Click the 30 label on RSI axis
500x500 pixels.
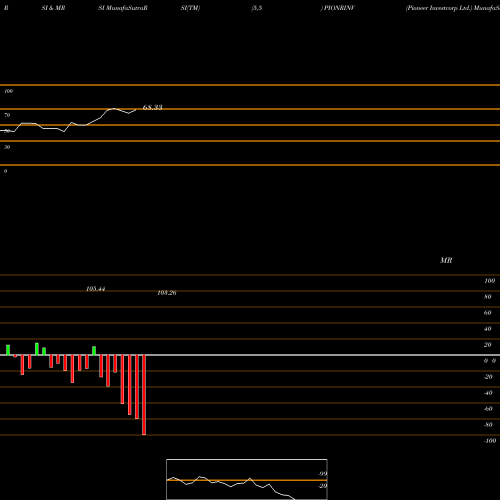[x=7, y=147]
